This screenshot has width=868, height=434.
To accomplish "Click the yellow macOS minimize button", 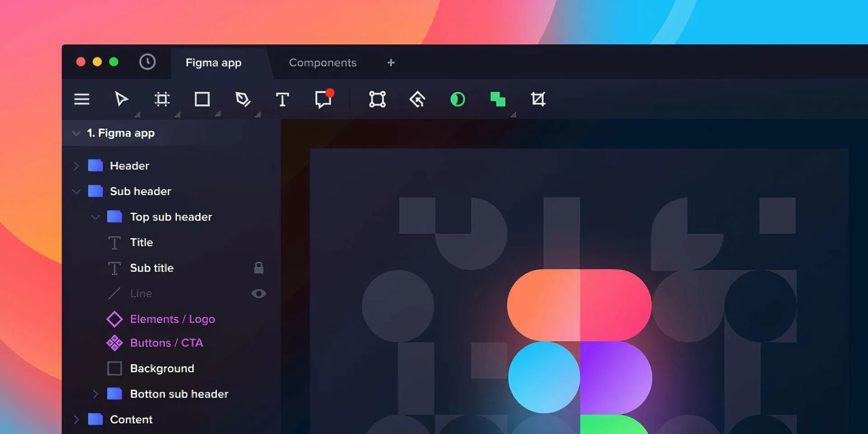I will pos(97,62).
